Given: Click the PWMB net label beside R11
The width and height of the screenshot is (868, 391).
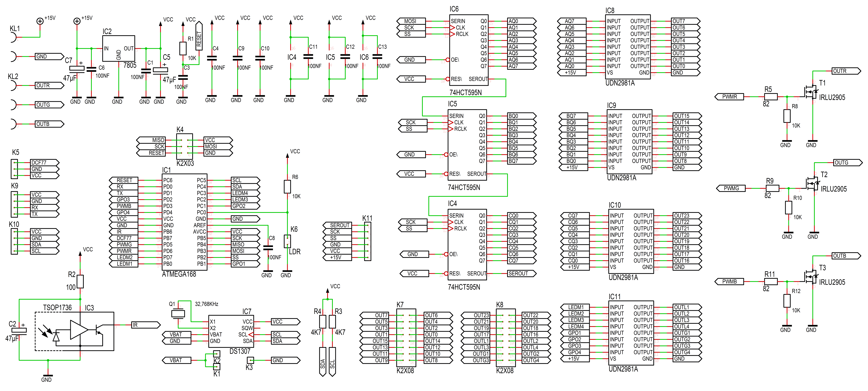Looking at the screenshot, I should pos(729,281).
